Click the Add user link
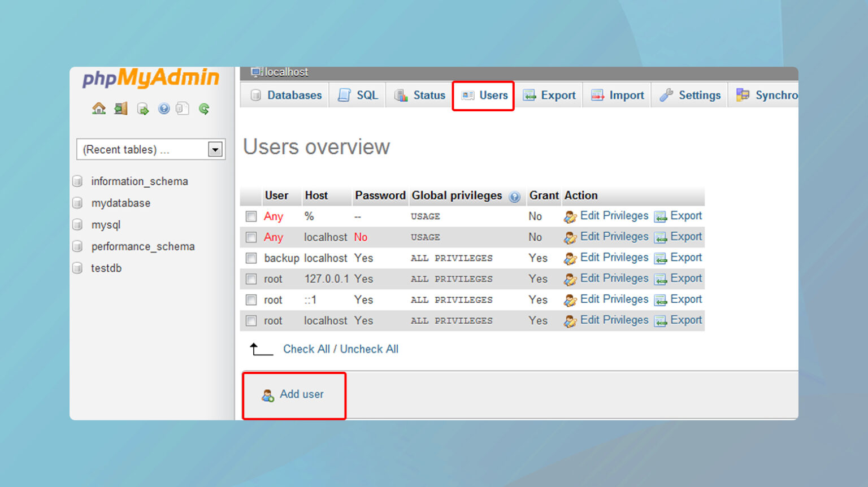 pos(302,394)
